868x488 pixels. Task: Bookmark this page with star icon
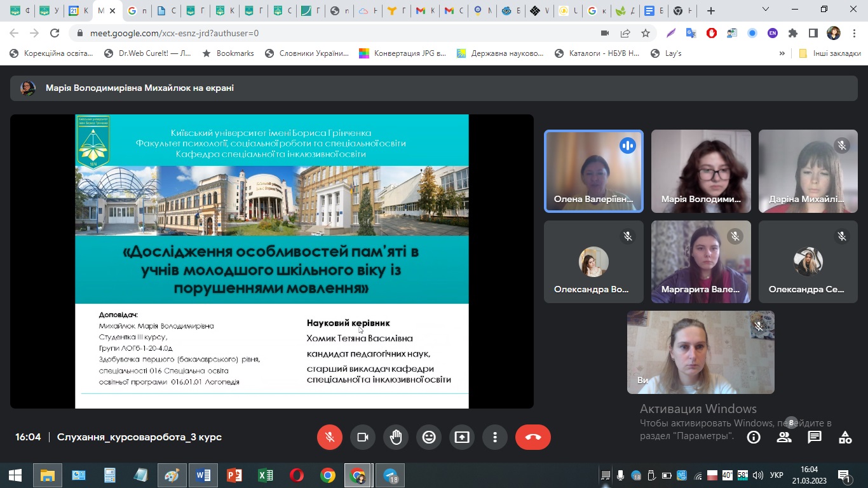pyautogui.click(x=646, y=33)
